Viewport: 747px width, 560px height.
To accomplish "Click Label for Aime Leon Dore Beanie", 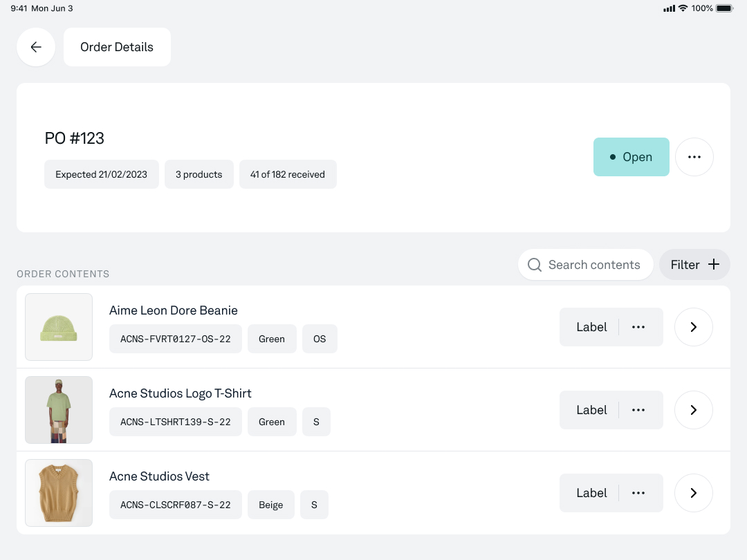I will [591, 326].
